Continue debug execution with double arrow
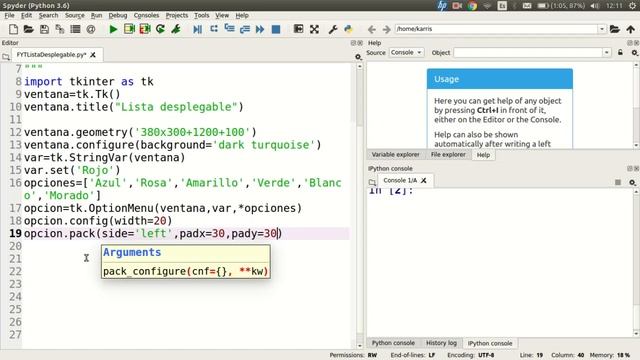The width and height of the screenshot is (640, 360). tap(260, 29)
